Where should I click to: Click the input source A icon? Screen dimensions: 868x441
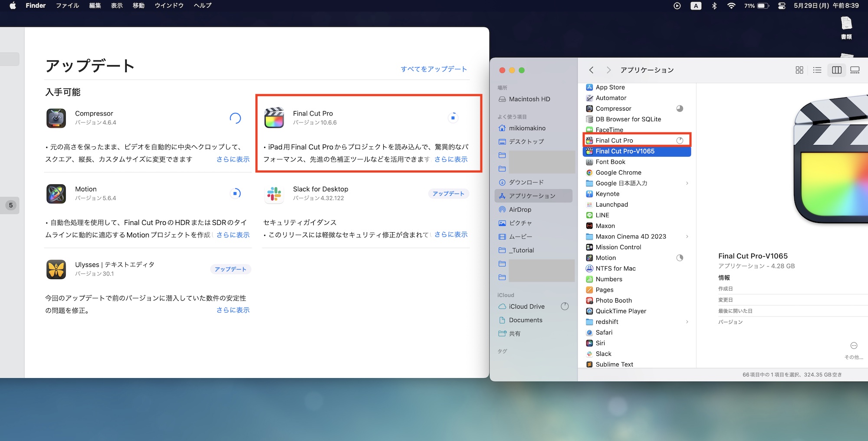click(x=696, y=6)
